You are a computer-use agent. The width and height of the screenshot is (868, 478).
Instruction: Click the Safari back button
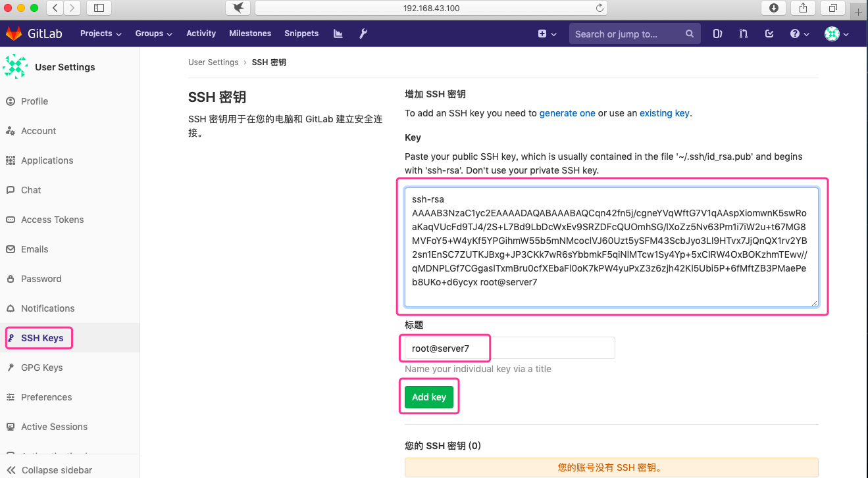pos(55,8)
